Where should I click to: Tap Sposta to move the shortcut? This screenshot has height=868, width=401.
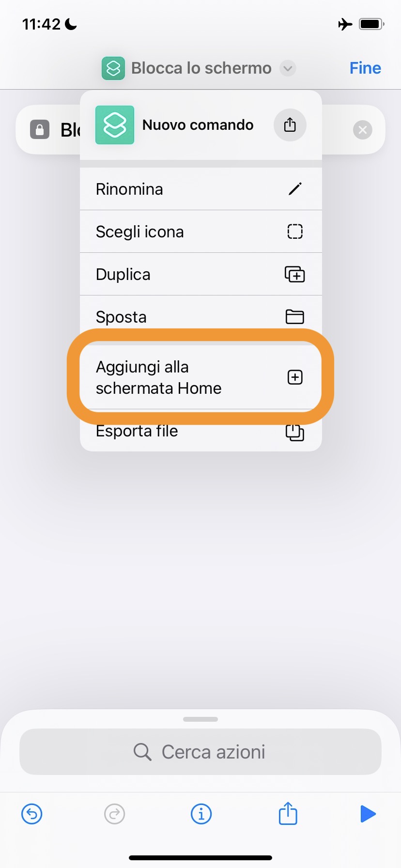click(x=200, y=317)
